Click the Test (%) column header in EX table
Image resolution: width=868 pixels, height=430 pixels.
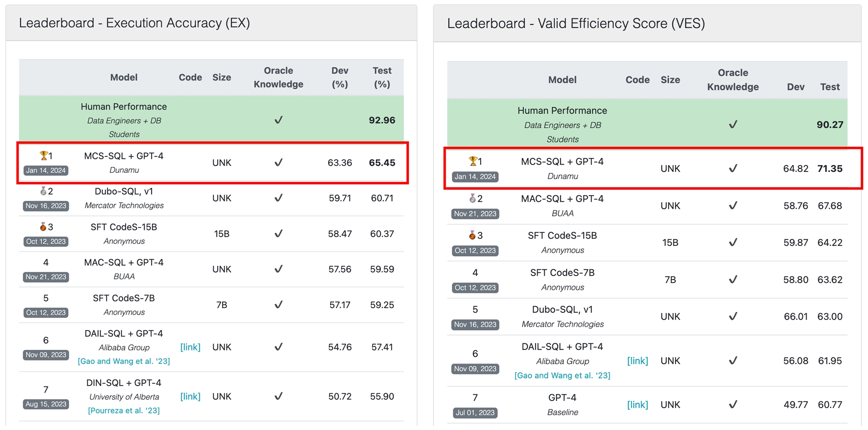(x=382, y=77)
